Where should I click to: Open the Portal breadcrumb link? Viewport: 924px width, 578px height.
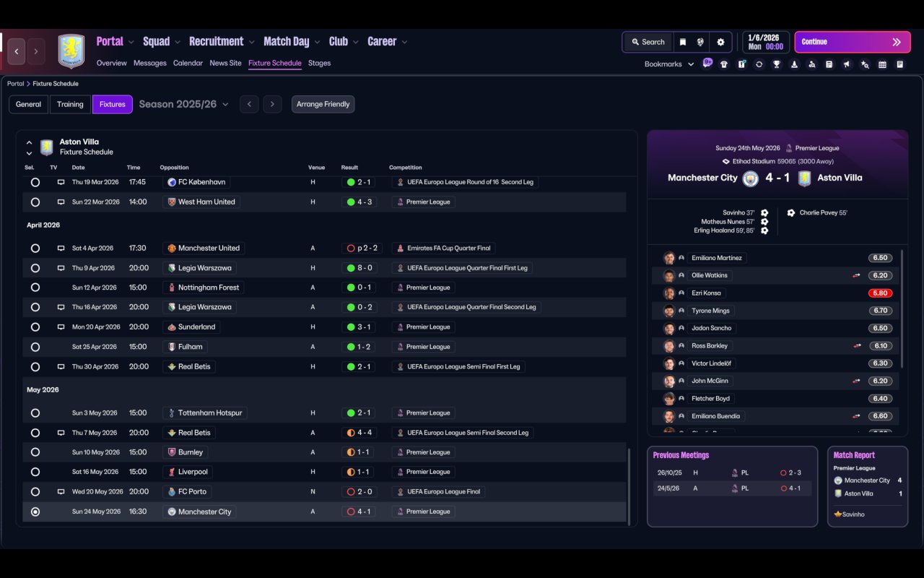[x=15, y=84]
